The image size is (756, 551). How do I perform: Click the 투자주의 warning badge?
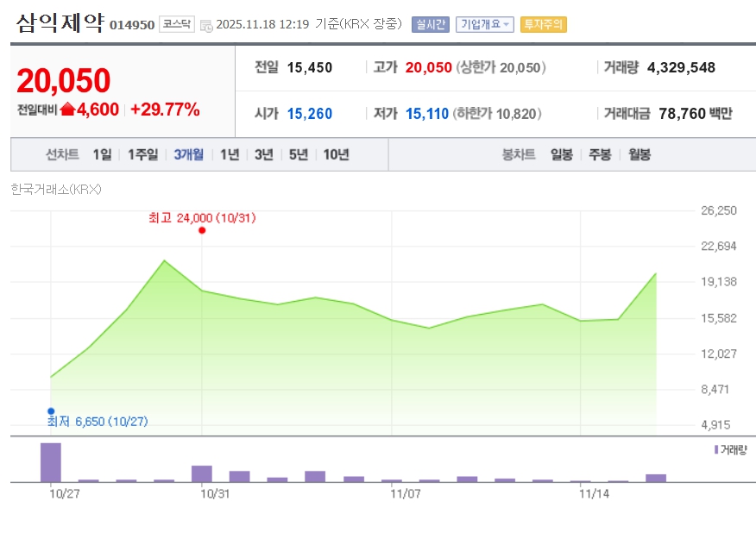543,24
